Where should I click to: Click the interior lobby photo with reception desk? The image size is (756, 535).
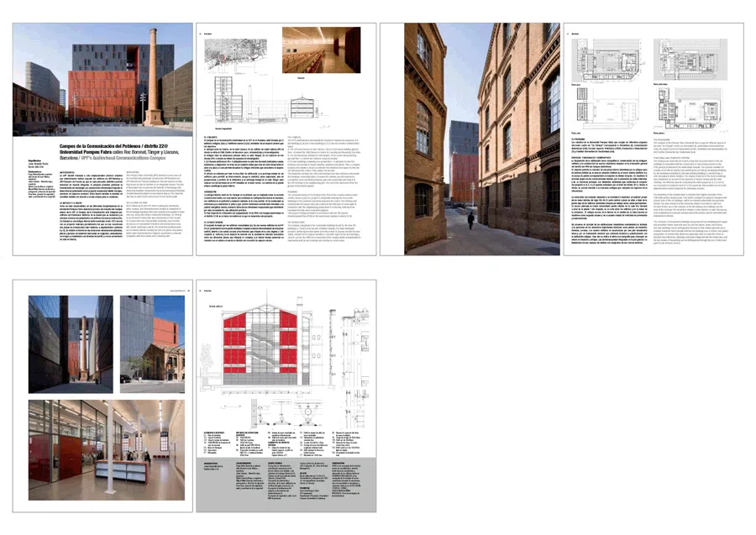(107, 449)
